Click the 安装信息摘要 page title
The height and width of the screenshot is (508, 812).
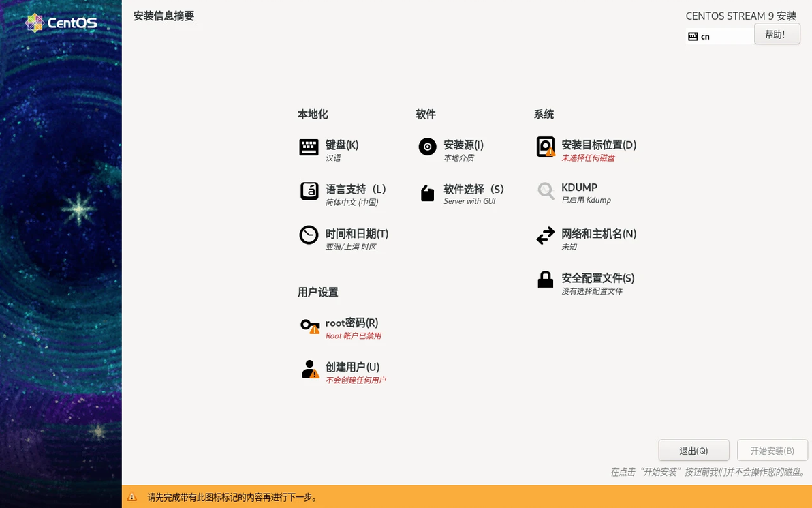[163, 16]
